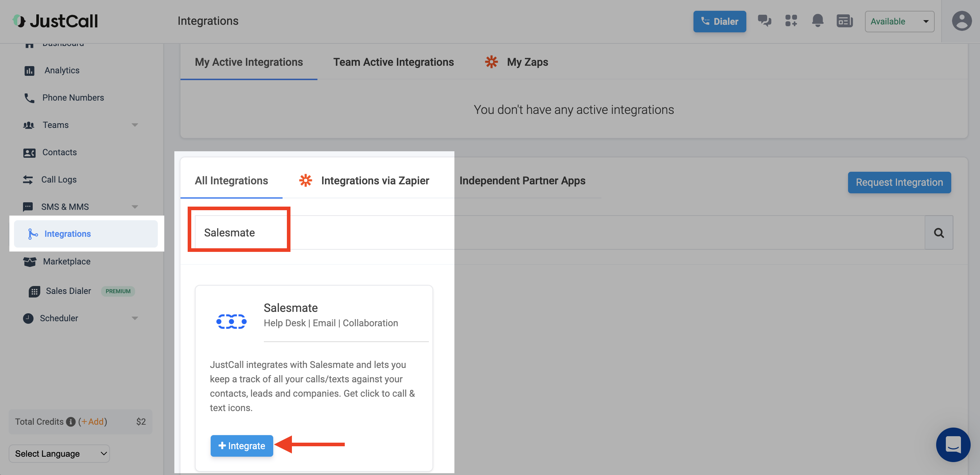The width and height of the screenshot is (980, 475).
Task: Open the user profile avatar
Action: click(x=961, y=21)
